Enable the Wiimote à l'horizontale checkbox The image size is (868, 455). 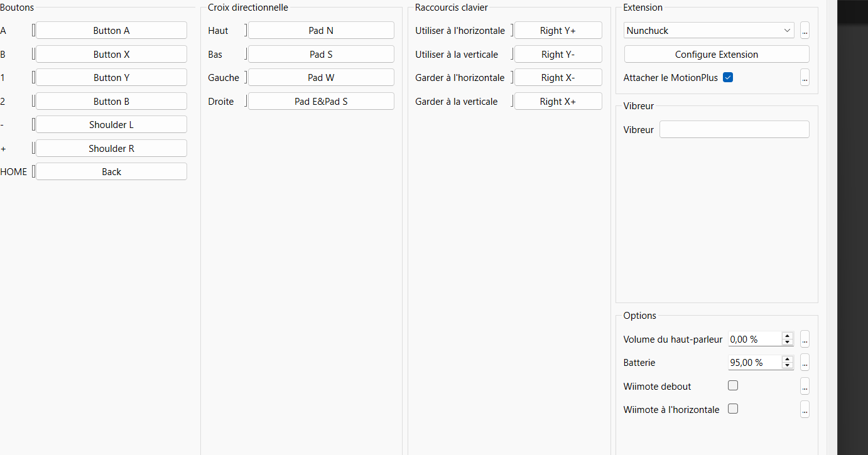(732, 409)
